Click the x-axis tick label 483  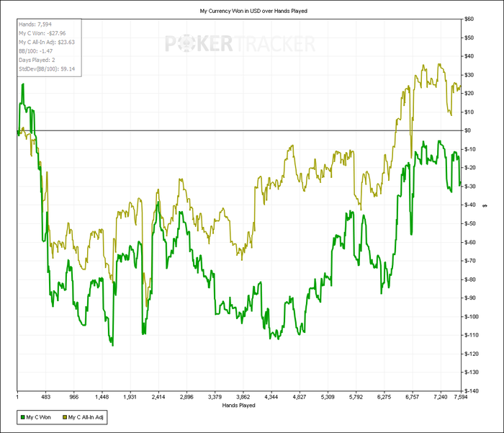(x=46, y=397)
